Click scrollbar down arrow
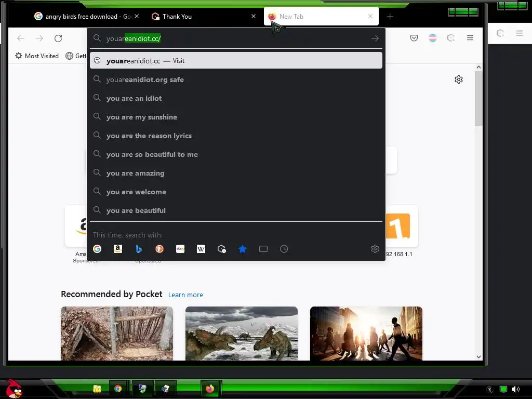Viewport: 532px width, 399px height. (x=478, y=356)
